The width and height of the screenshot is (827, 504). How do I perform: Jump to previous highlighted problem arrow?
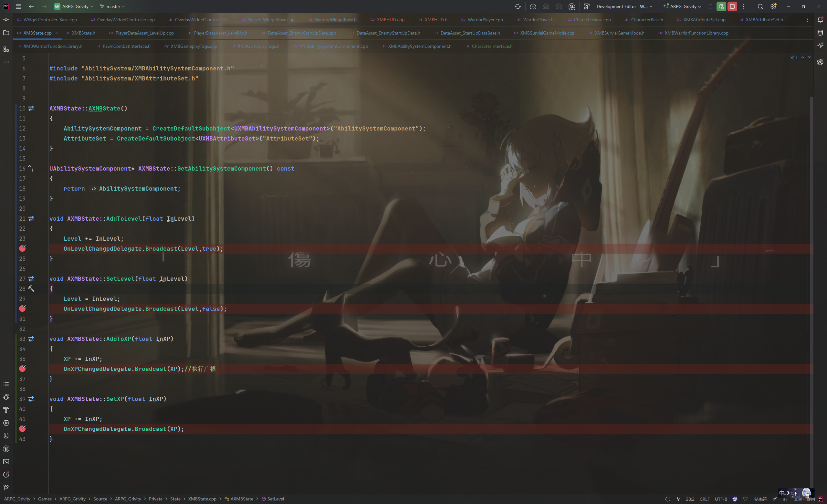[x=802, y=58]
